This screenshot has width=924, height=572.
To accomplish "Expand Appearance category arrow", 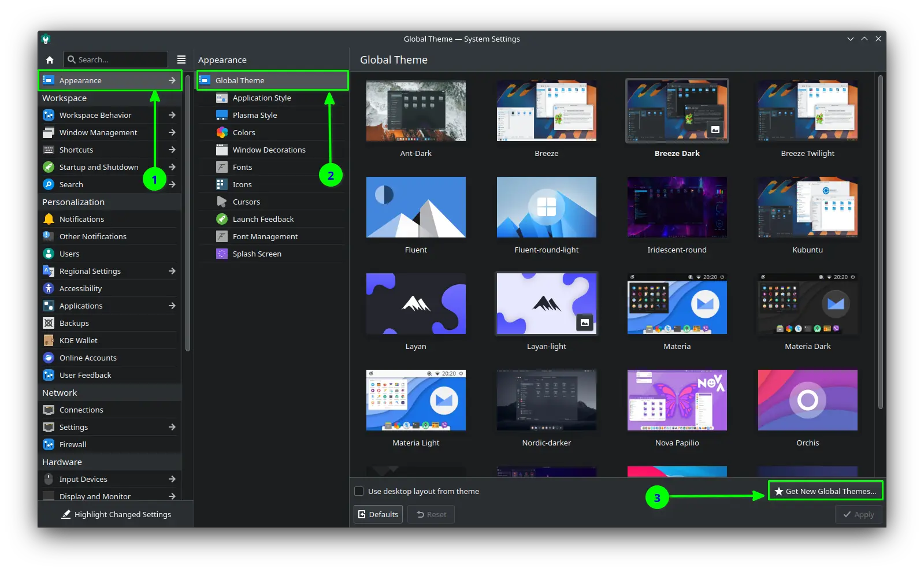I will [x=172, y=80].
